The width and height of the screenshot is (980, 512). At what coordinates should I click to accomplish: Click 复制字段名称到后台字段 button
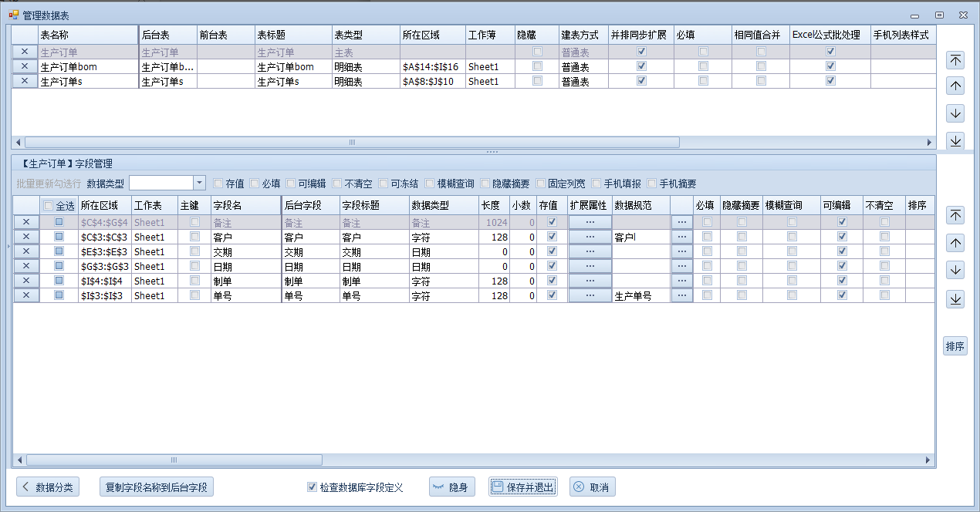(x=157, y=487)
